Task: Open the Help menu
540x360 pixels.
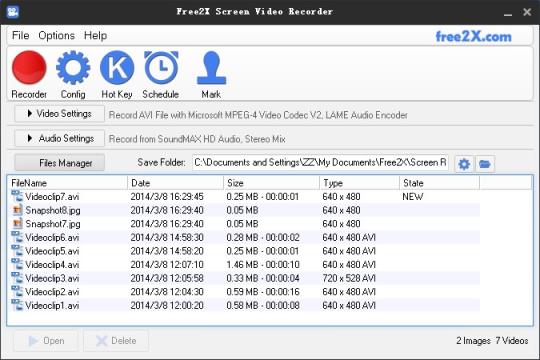Action: (x=95, y=35)
